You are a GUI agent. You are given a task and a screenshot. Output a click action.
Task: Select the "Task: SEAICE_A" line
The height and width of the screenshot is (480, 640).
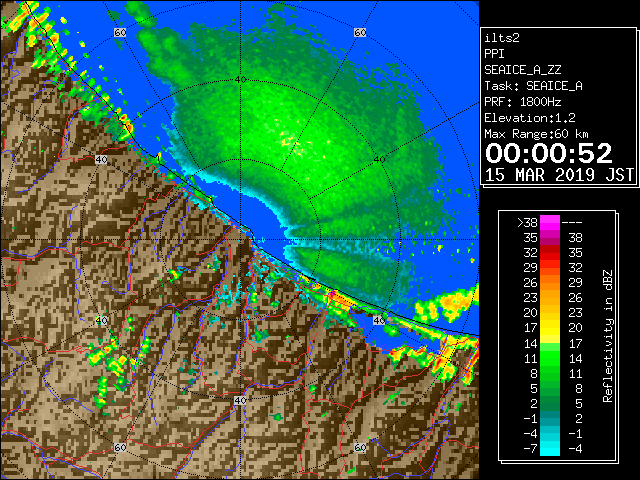(533, 86)
